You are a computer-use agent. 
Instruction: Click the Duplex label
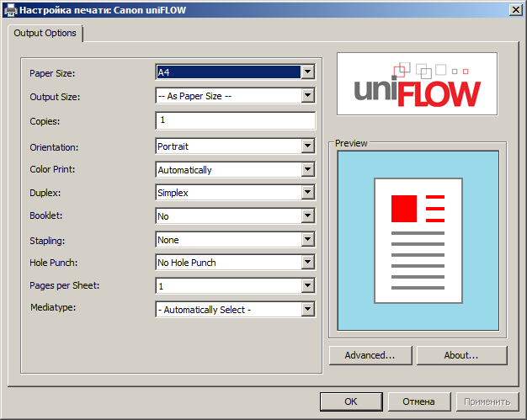(45, 193)
